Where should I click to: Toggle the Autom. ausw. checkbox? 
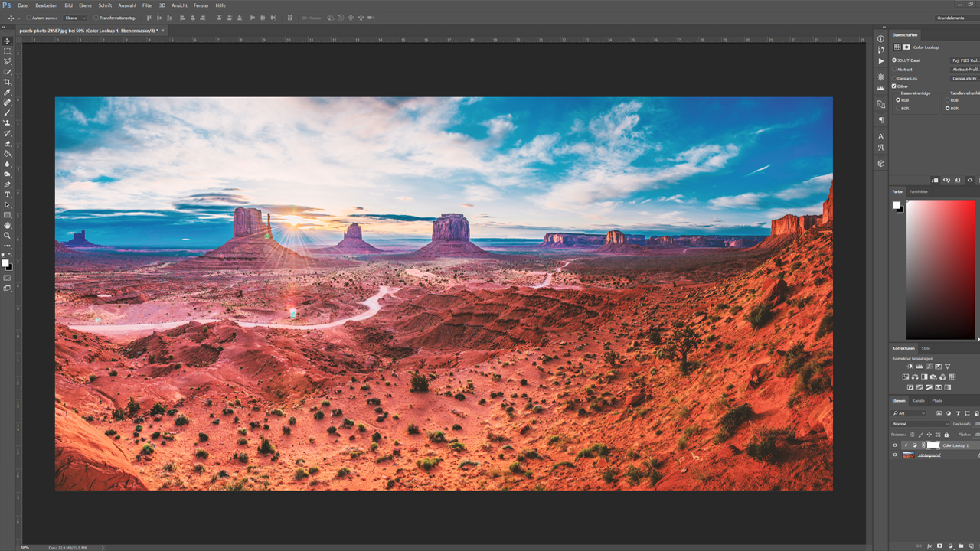tap(28, 17)
